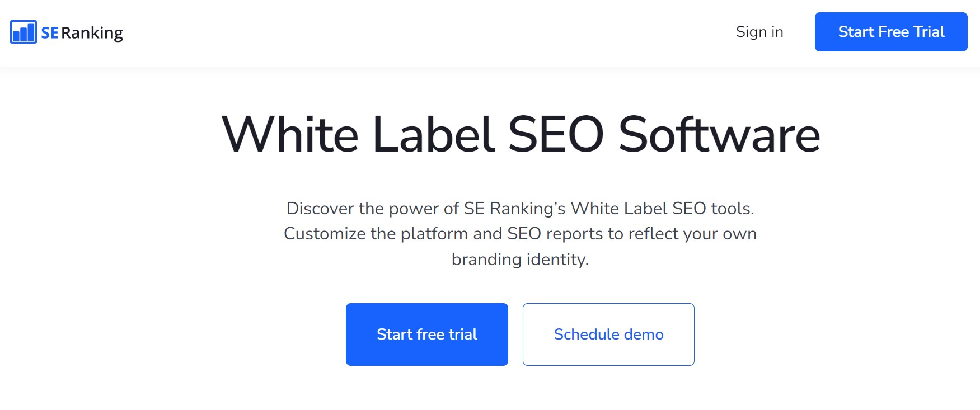
Task: Click the SE Ranking bar chart logo icon
Action: tap(24, 32)
